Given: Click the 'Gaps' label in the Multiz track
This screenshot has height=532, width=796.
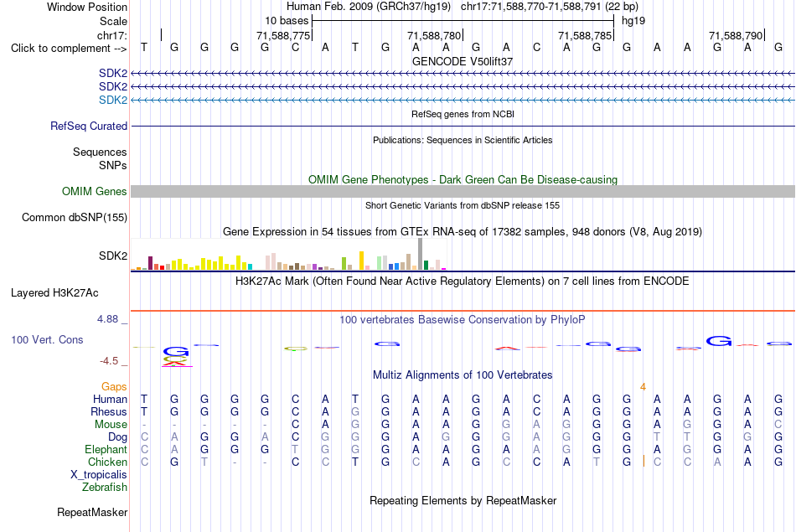Looking at the screenshot, I should tap(114, 387).
